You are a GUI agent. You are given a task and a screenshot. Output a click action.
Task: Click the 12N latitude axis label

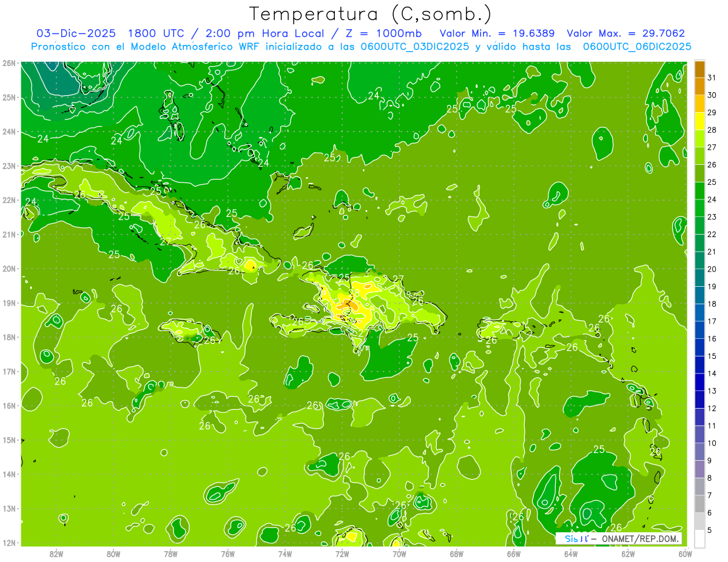point(8,543)
